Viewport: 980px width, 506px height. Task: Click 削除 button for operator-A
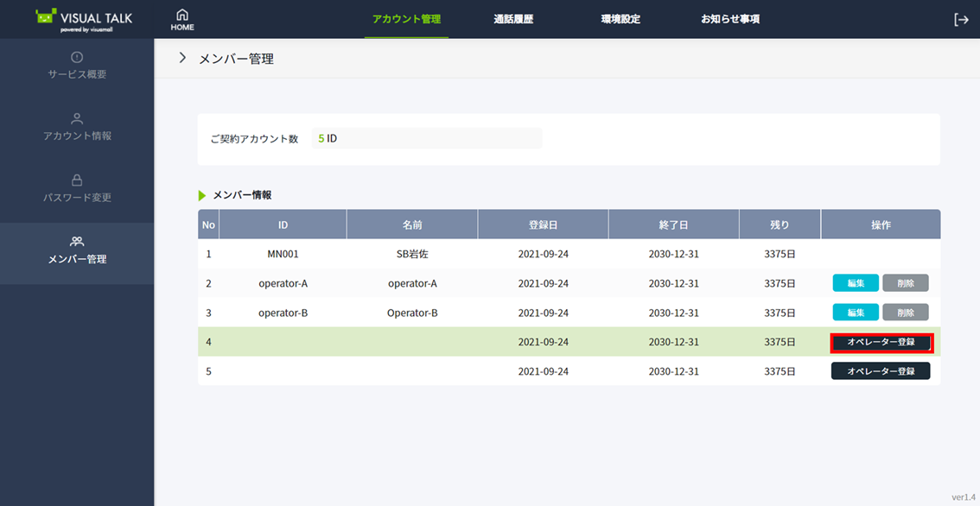[x=905, y=283]
